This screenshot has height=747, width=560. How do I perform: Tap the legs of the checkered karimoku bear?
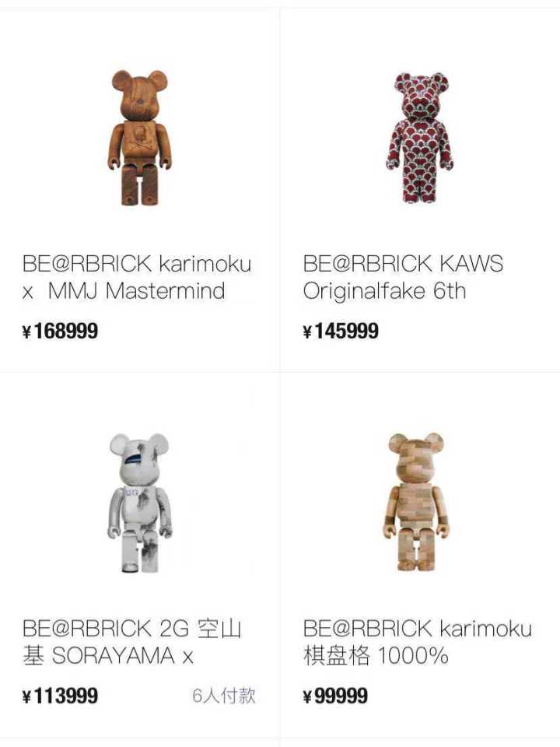pyautogui.click(x=416, y=552)
